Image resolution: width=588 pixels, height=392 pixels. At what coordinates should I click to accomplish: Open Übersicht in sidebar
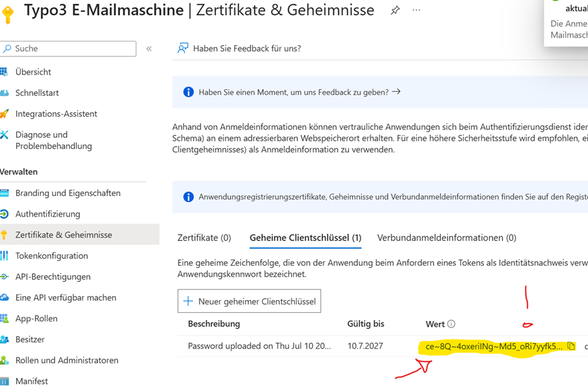tap(33, 72)
